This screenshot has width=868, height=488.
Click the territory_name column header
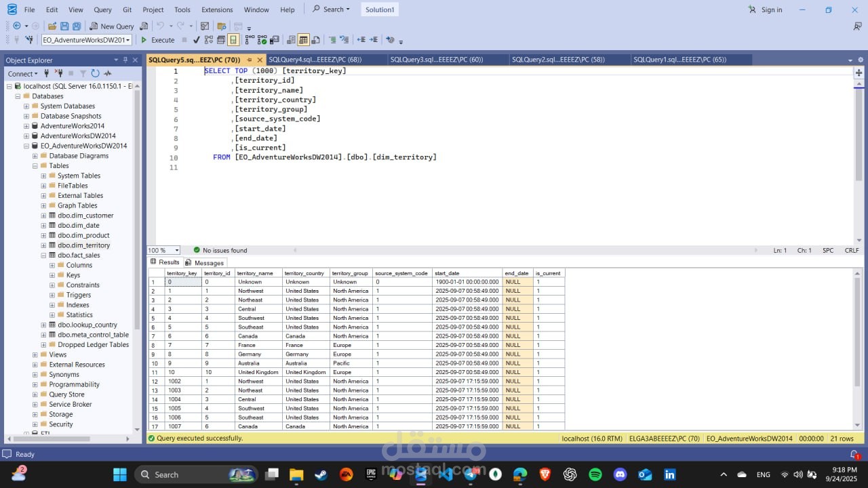pyautogui.click(x=258, y=273)
